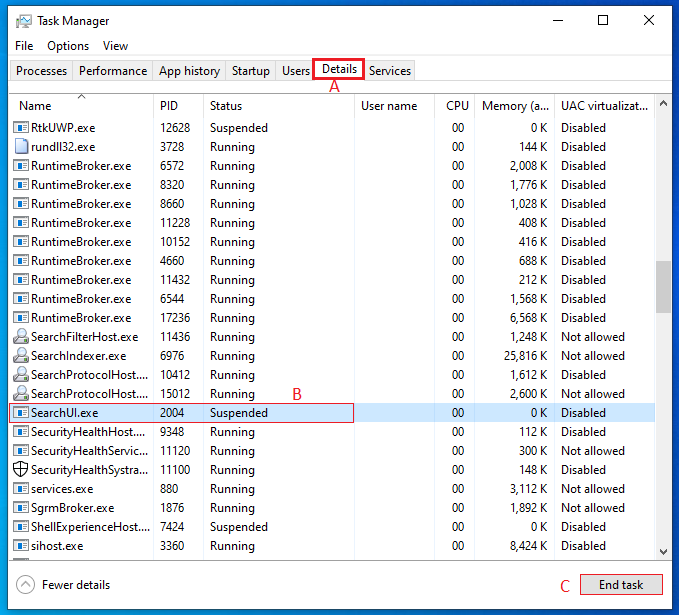679x615 pixels.
Task: Click the sihost.exe process icon
Action: pos(21,546)
